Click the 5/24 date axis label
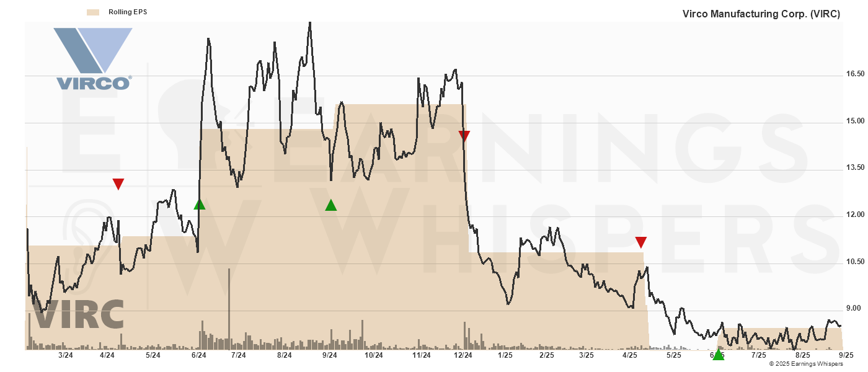This screenshot has width=868, height=372. pyautogui.click(x=153, y=355)
